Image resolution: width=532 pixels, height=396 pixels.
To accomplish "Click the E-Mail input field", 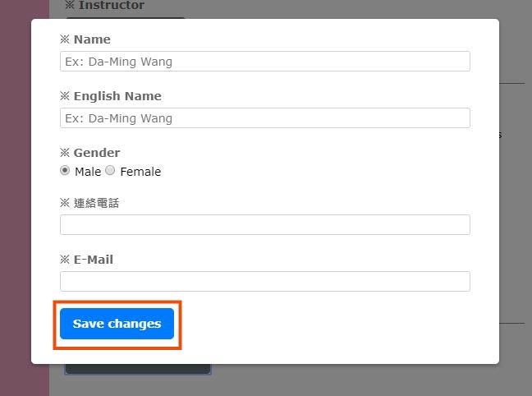I will coord(264,281).
